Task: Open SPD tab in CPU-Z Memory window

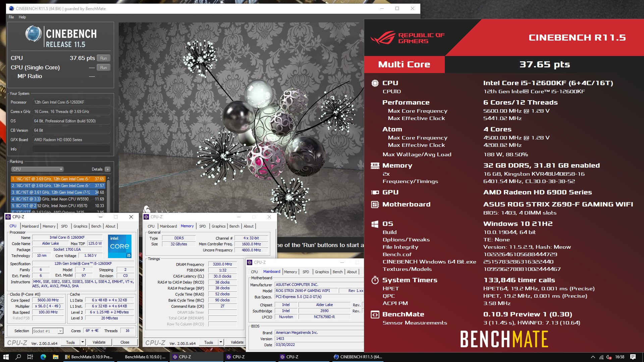Action: tap(203, 226)
